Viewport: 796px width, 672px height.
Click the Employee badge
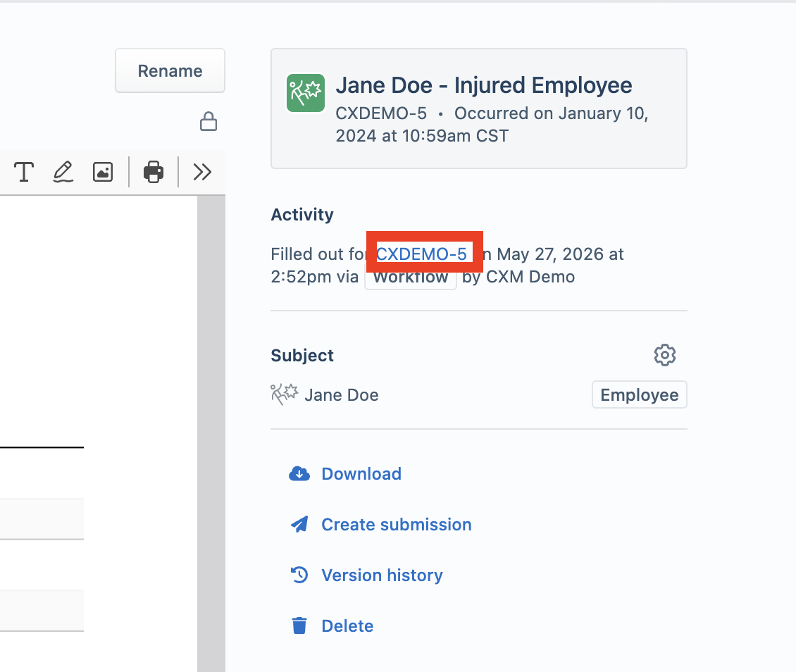pyautogui.click(x=639, y=395)
